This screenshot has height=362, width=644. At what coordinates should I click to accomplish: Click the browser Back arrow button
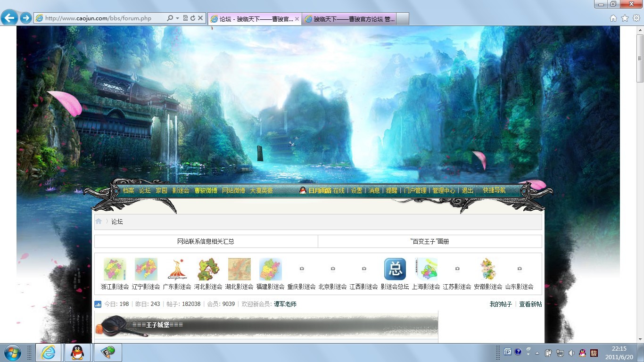coord(9,18)
